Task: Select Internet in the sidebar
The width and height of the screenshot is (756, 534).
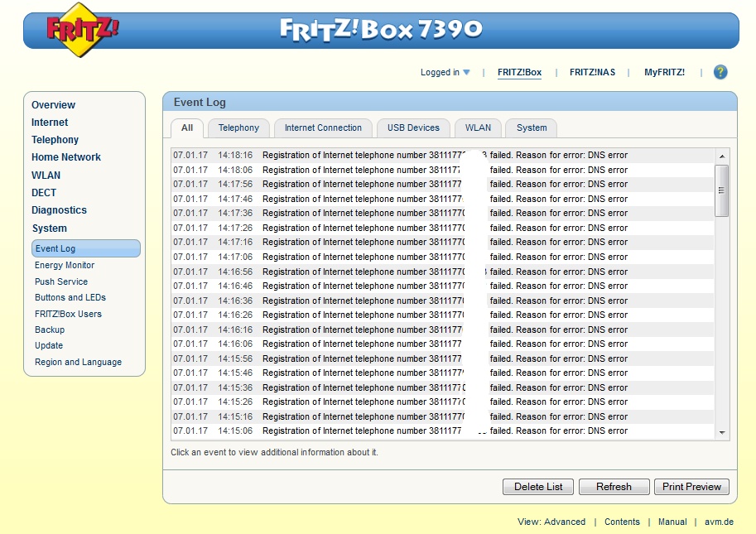Action: click(x=50, y=123)
